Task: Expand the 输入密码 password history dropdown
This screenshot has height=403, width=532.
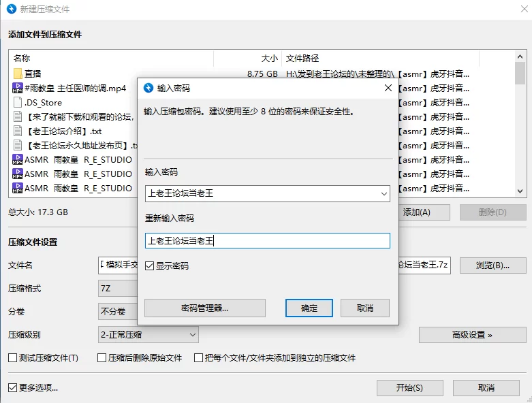Action: coord(384,194)
